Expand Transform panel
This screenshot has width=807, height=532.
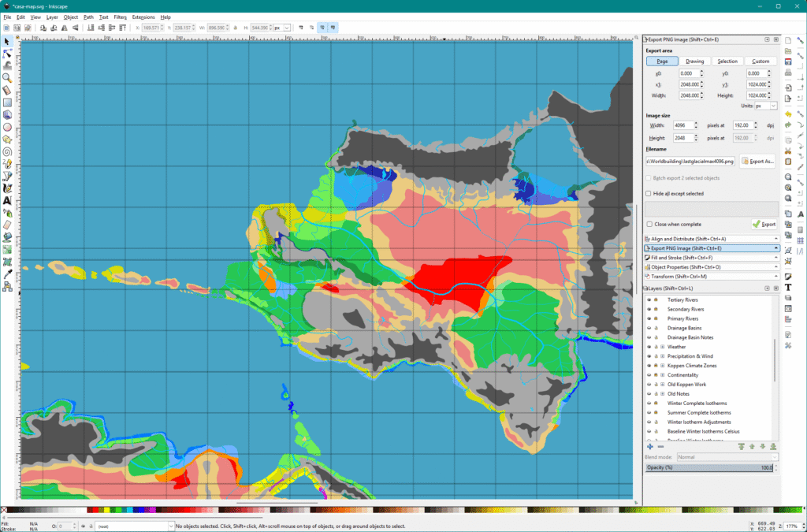tap(712, 277)
